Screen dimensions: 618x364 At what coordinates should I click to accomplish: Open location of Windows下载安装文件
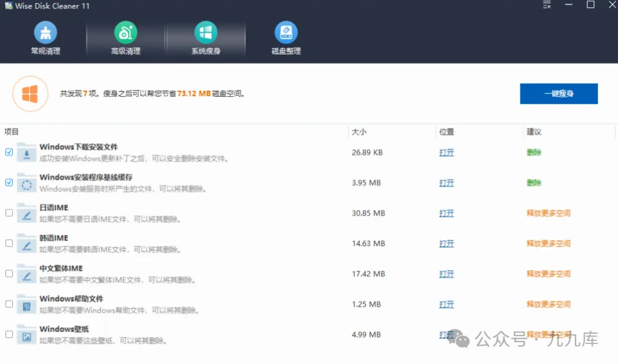click(x=447, y=153)
